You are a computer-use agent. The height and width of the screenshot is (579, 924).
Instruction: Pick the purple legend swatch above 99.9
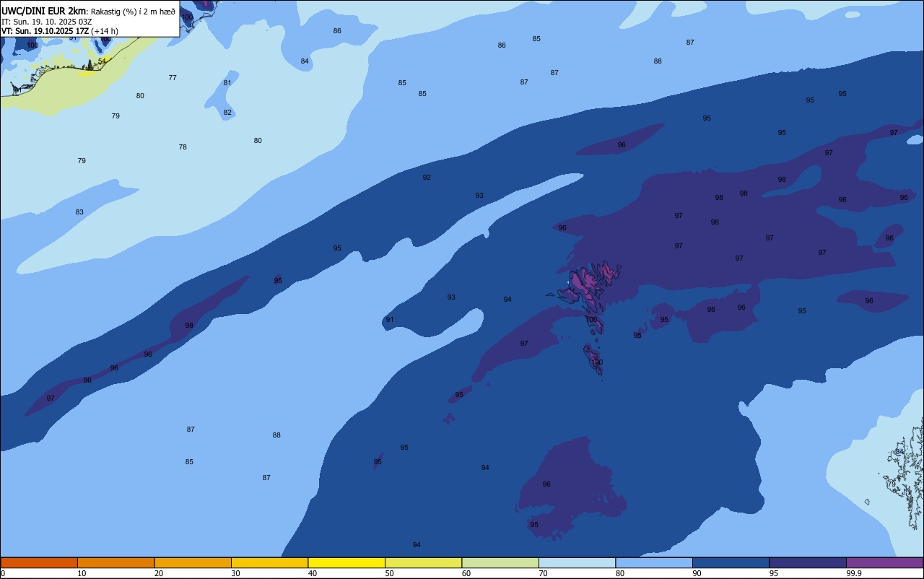(884, 562)
